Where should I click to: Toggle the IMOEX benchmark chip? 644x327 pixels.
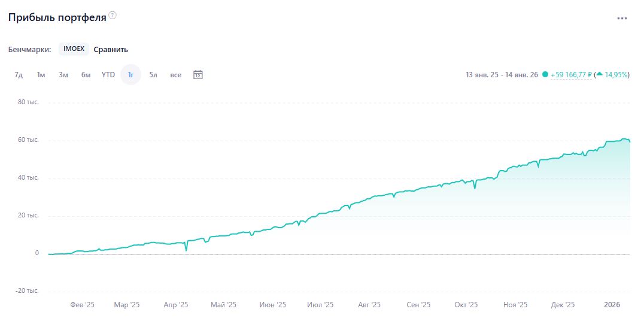[x=74, y=49]
